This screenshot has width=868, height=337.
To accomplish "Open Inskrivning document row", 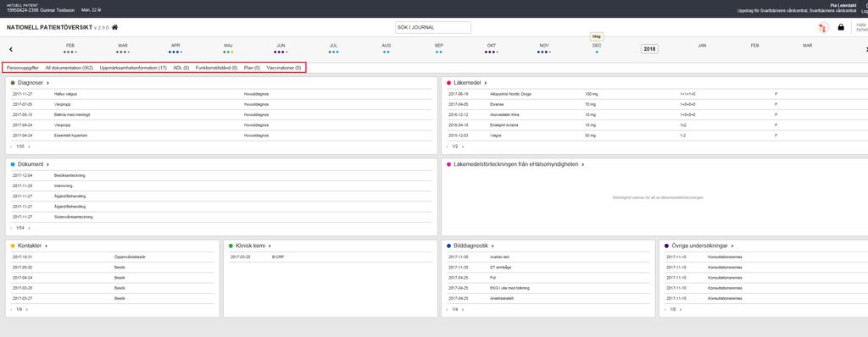I will [221, 186].
